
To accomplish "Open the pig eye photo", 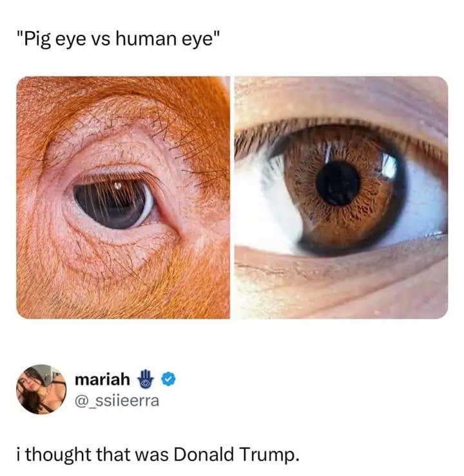I will (x=123, y=197).
